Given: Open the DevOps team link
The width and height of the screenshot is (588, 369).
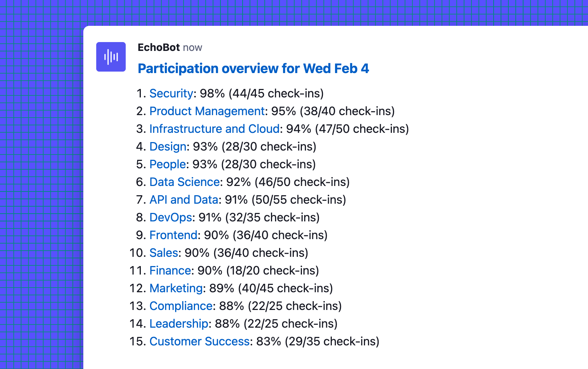Looking at the screenshot, I should pyautogui.click(x=170, y=217).
